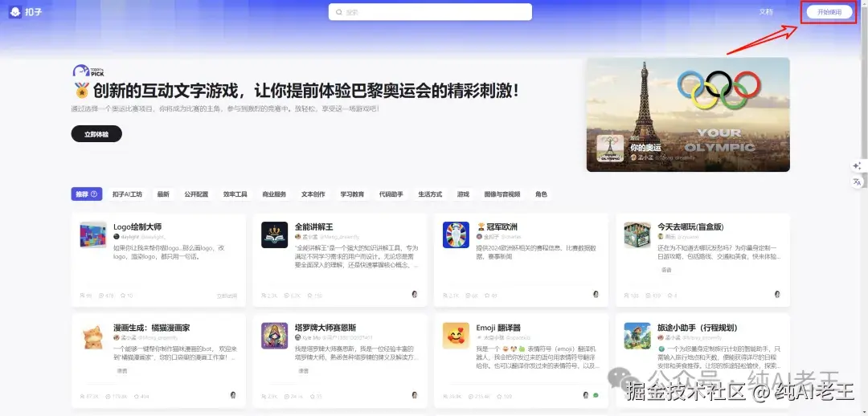This screenshot has width=868, height=416.
Task: Open the 全能讲解王 title
Action: (x=314, y=226)
